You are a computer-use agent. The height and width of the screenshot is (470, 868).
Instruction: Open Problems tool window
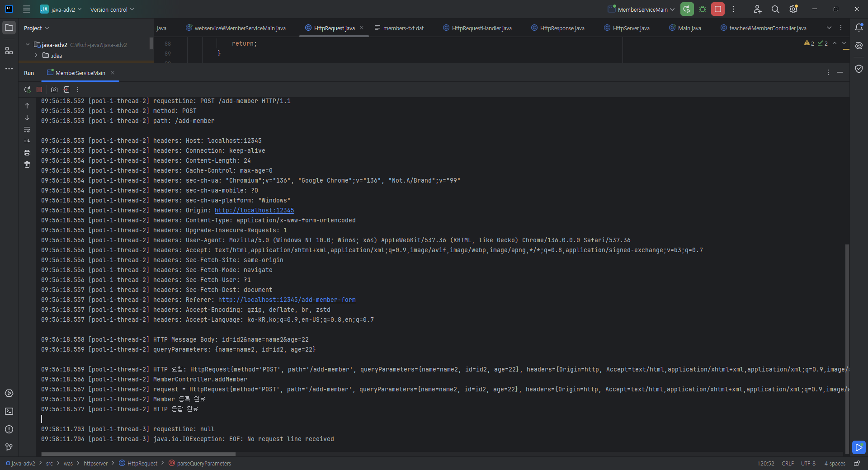[9, 429]
